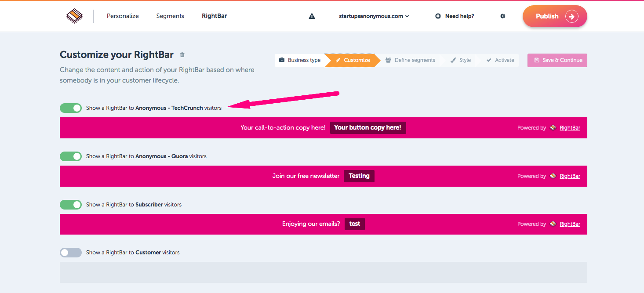This screenshot has width=644, height=293.
Task: Open RightBar link in Subscriber bar
Action: tap(570, 224)
